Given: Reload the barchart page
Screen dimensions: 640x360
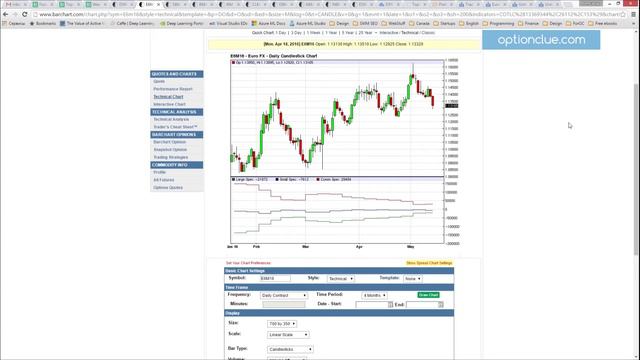Looking at the screenshot, I should tap(24, 14).
